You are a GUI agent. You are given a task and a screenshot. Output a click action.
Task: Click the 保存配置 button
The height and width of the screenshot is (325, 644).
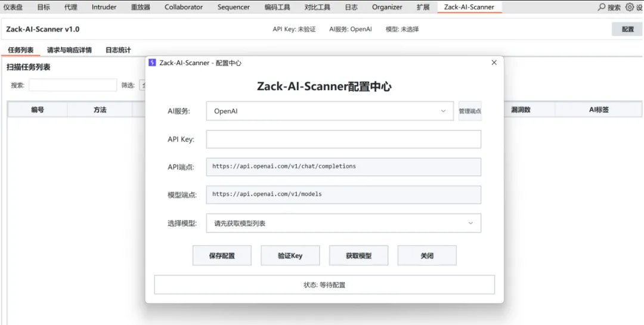coord(222,256)
